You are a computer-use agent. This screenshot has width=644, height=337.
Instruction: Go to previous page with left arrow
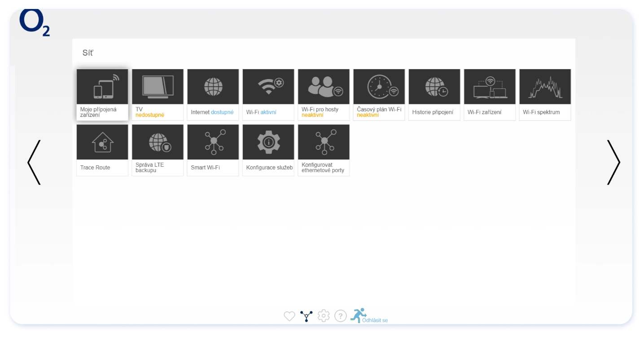(34, 162)
